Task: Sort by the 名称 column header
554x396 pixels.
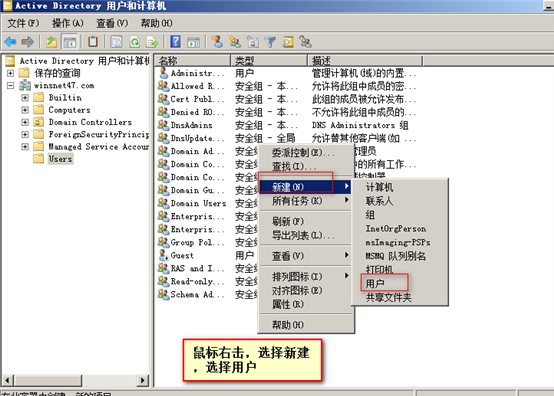Action: coord(193,60)
